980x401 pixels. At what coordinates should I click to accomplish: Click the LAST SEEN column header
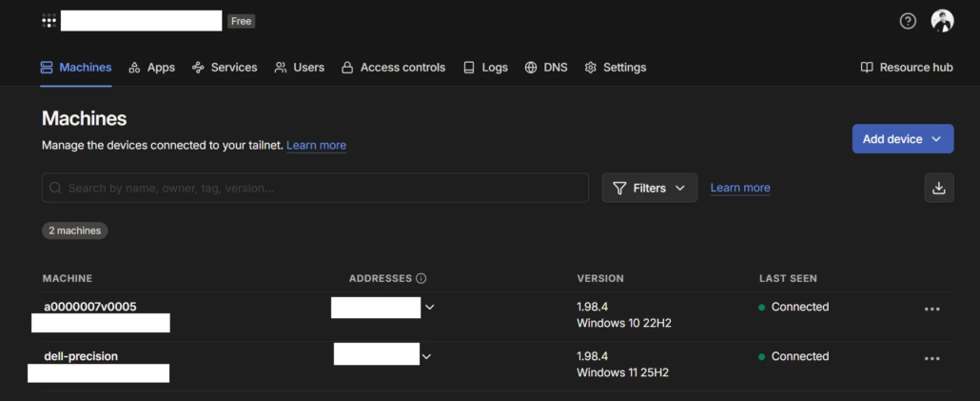pyautogui.click(x=788, y=278)
